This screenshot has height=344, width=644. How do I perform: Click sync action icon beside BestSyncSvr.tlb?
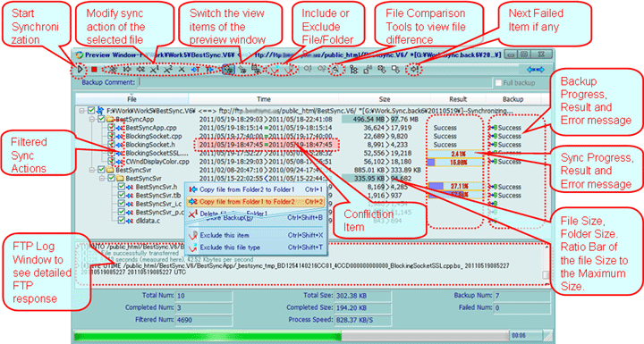(x=130, y=196)
